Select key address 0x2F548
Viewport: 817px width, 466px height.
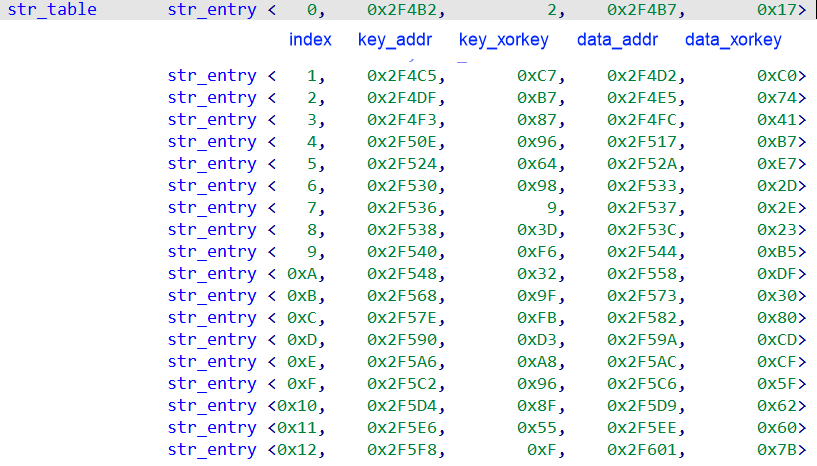[401, 273]
